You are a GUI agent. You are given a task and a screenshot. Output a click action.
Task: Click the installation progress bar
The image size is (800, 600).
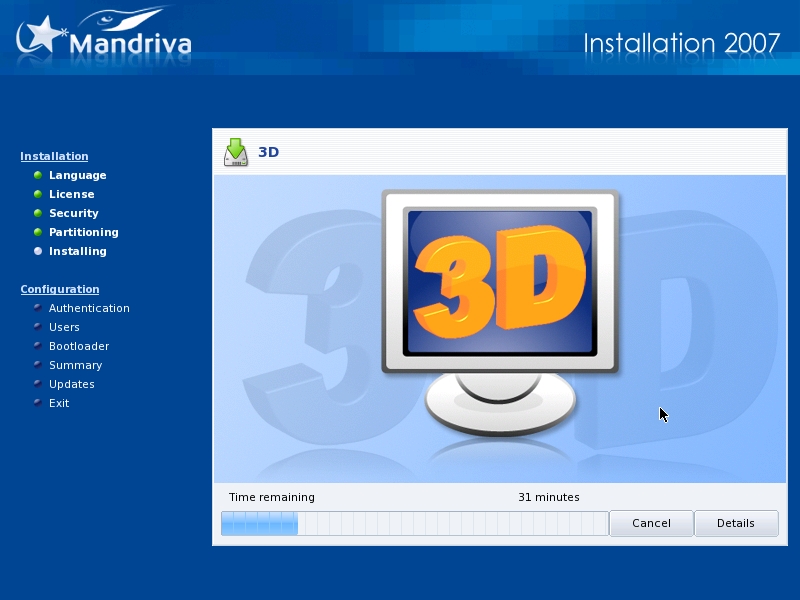pyautogui.click(x=414, y=523)
